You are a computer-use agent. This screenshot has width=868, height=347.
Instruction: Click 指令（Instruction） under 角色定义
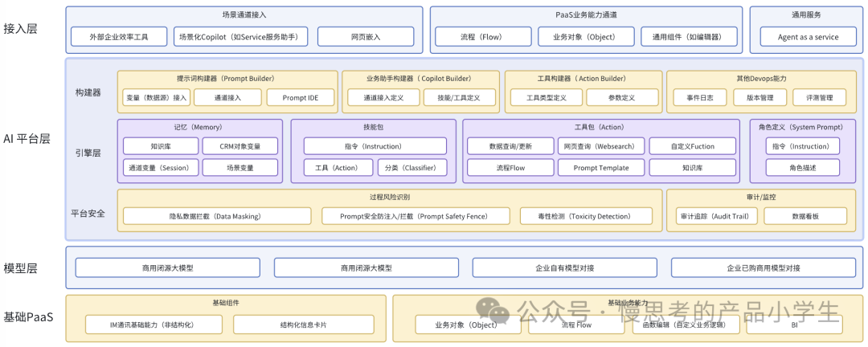click(803, 147)
